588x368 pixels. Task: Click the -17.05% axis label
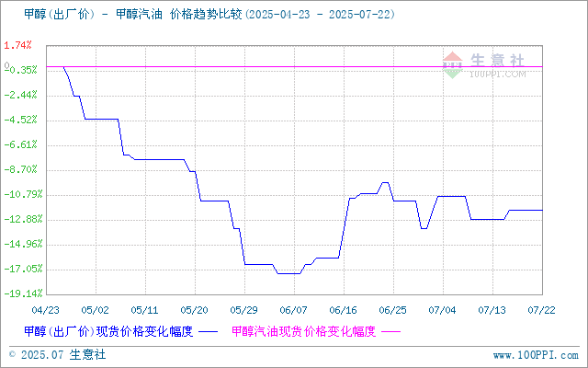[x=23, y=270]
